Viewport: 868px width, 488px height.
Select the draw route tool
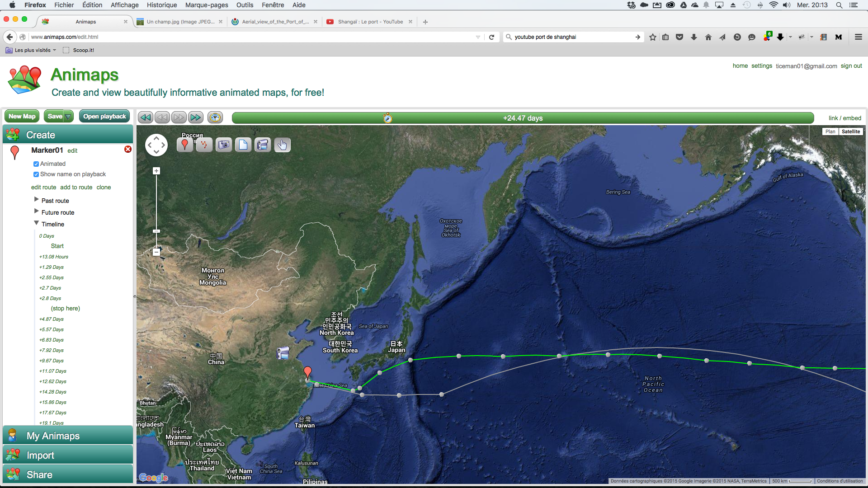coord(204,145)
